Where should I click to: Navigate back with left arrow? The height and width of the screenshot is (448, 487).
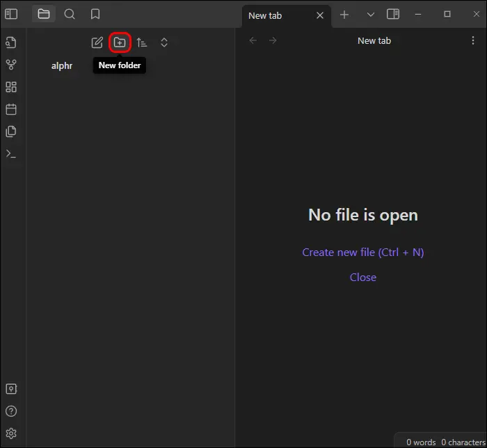pos(253,40)
